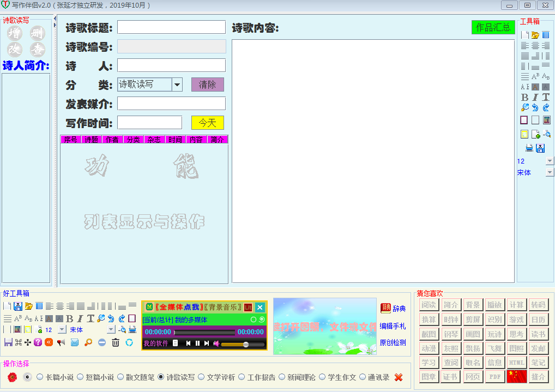Click the 诗题 column header in list
Viewport: 555px width, 392px height.
coord(91,140)
